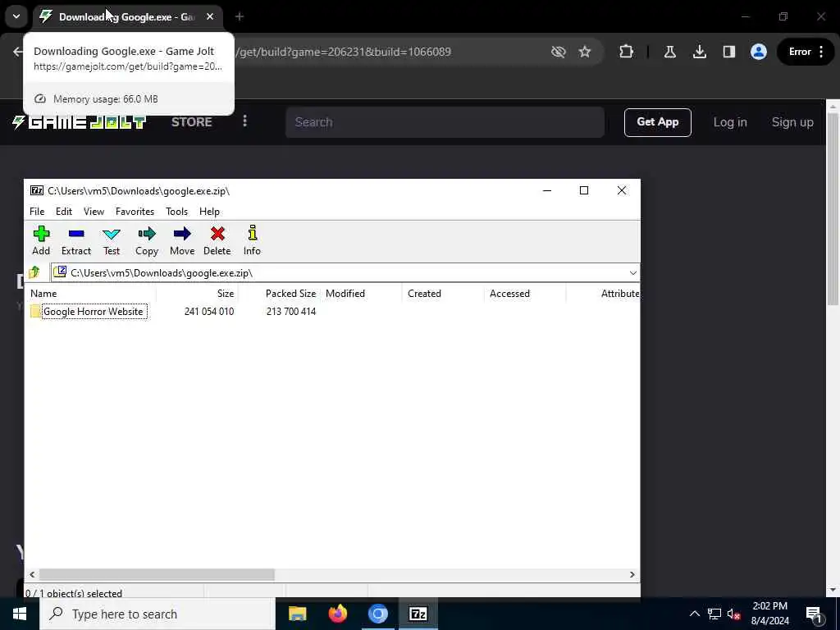Open the Chrome tab search dropdown arrow
Viewport: 840px width, 630px height.
(x=16, y=16)
